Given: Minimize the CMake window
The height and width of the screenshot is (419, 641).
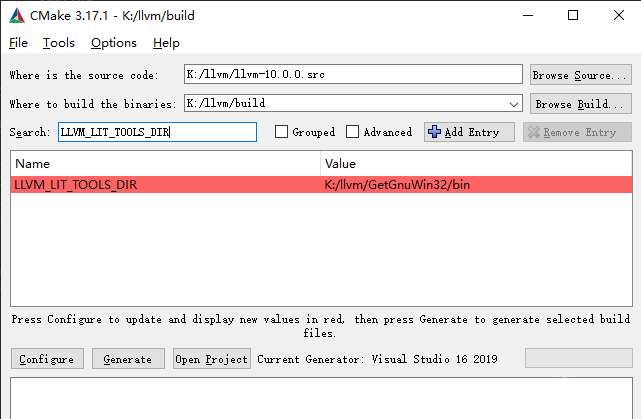Looking at the screenshot, I should point(528,16).
